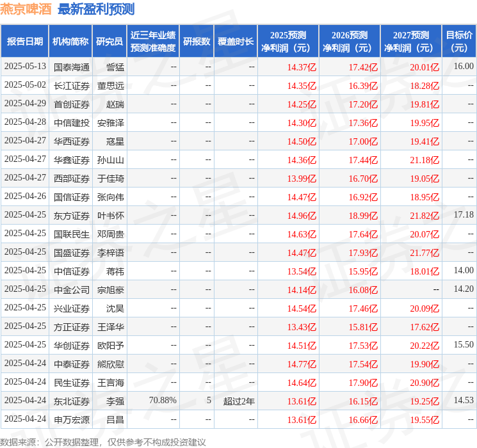The image size is (477, 448).
Task: Select the 长江证券 institution cell
Action: pos(72,86)
